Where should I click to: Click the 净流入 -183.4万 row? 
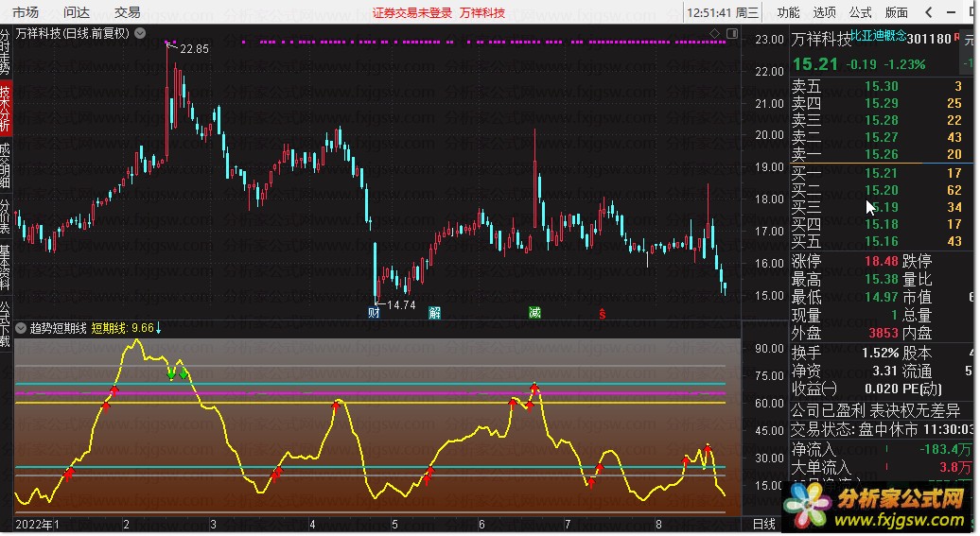point(882,449)
